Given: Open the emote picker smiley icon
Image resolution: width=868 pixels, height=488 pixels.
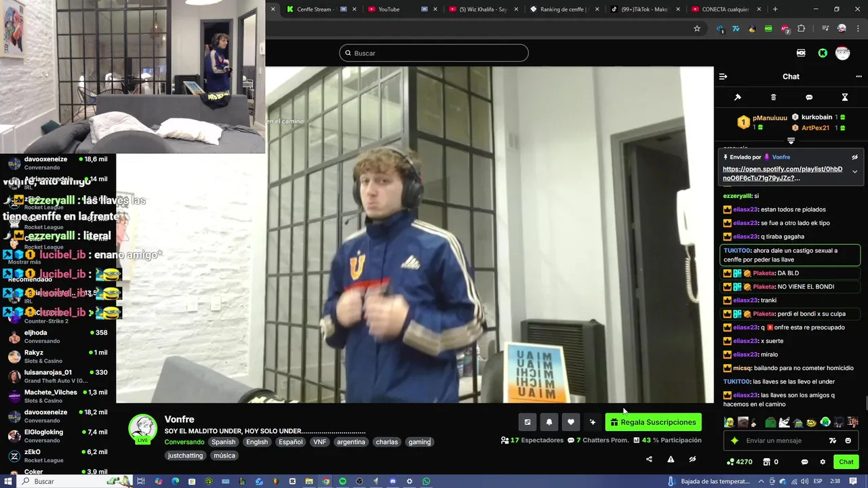Looking at the screenshot, I should click(848, 441).
